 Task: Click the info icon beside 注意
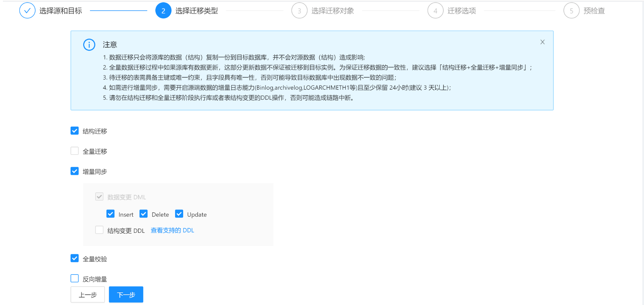click(x=89, y=45)
